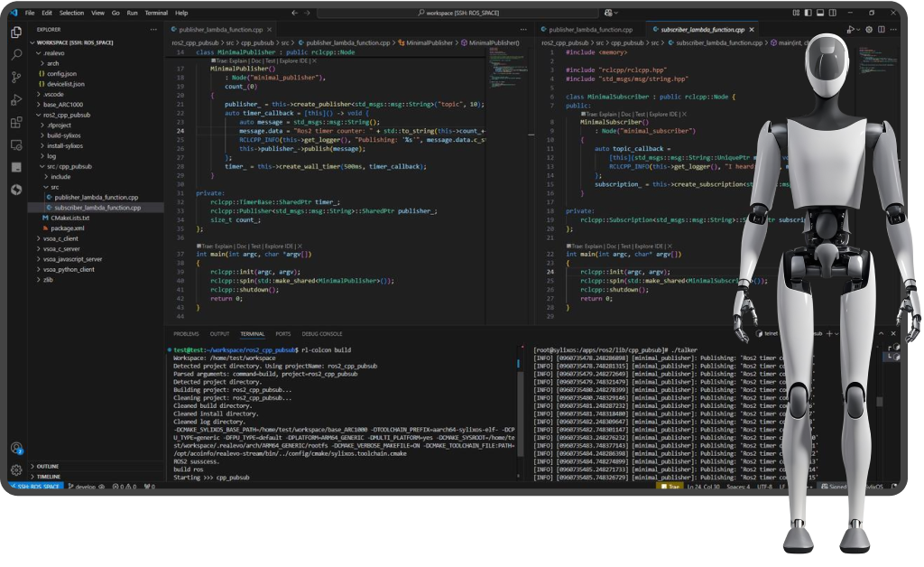Toggle the bottom panel visibility
Screen dimensions: 924x567
click(x=820, y=13)
